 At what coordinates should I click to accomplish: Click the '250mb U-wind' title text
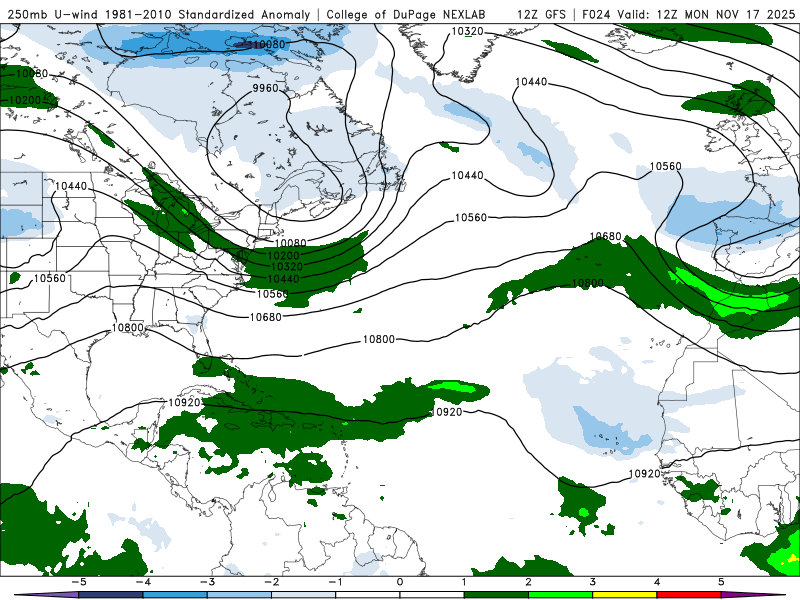coord(52,14)
